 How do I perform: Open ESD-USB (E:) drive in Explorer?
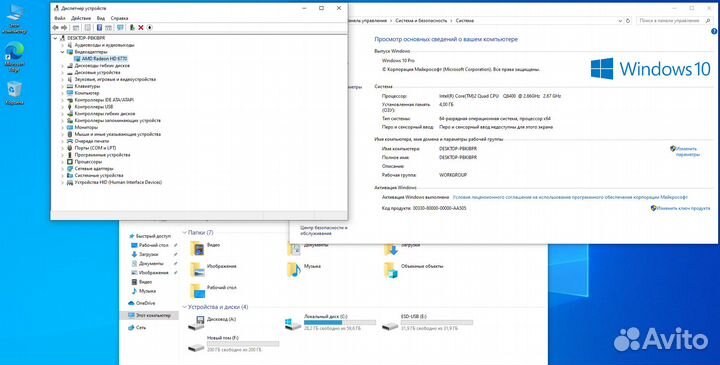click(x=428, y=323)
